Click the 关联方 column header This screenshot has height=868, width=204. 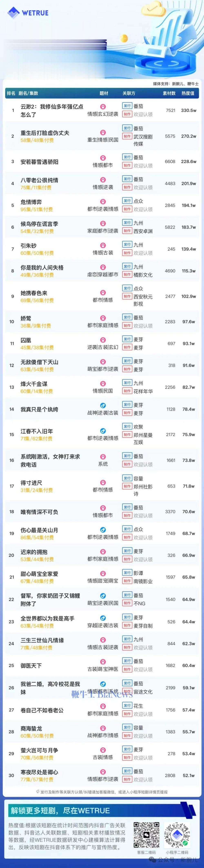129,93
